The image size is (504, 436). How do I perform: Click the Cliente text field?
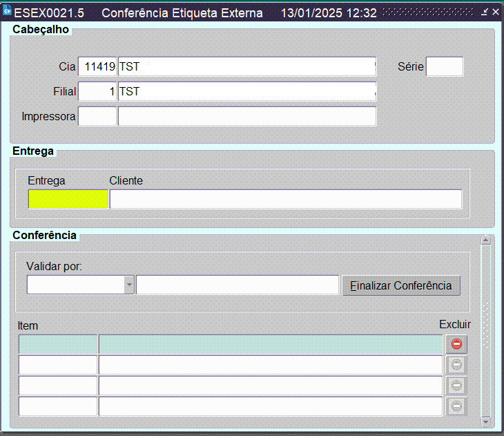[x=285, y=199]
